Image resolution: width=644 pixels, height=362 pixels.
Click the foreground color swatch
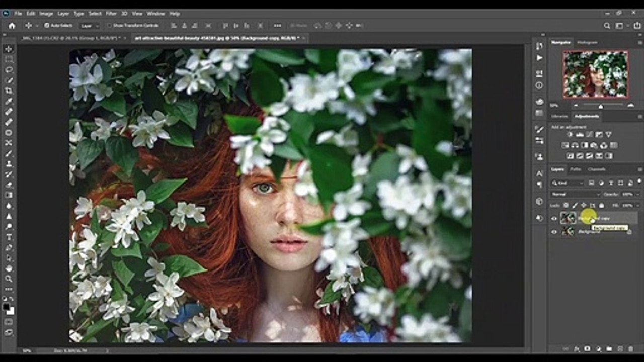[x=7, y=307]
